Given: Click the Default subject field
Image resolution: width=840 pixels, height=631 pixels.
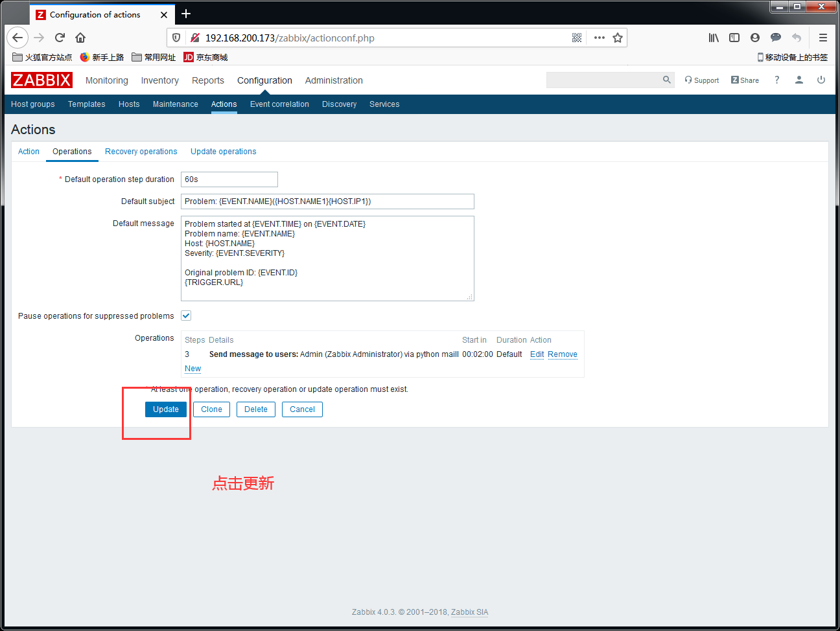Looking at the screenshot, I should (327, 201).
